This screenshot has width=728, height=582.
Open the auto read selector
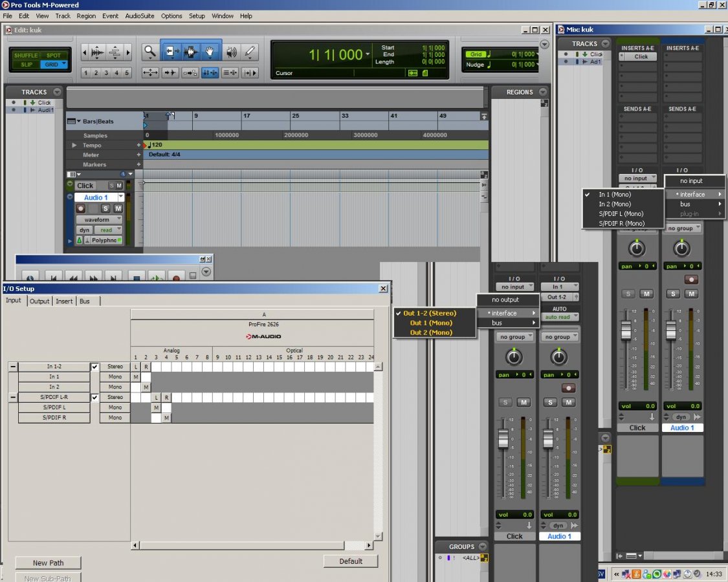click(559, 317)
